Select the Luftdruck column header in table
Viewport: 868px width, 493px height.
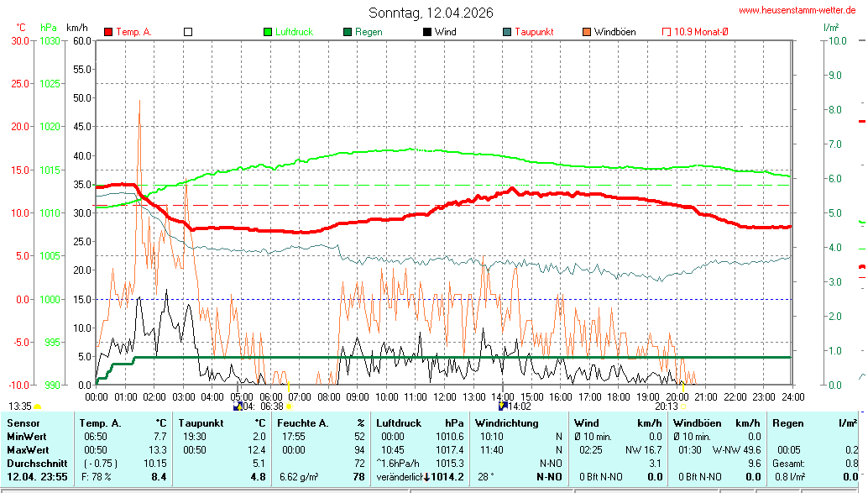point(398,423)
